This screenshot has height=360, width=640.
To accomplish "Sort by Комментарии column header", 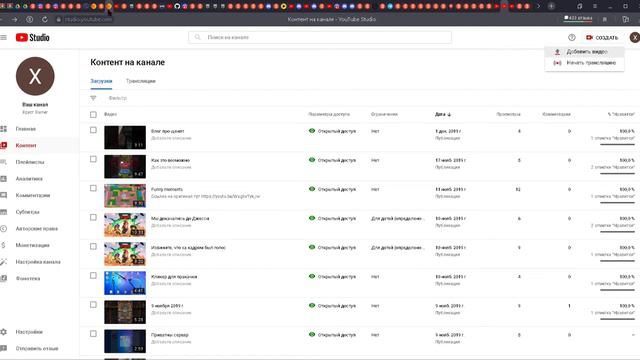I will click(556, 114).
